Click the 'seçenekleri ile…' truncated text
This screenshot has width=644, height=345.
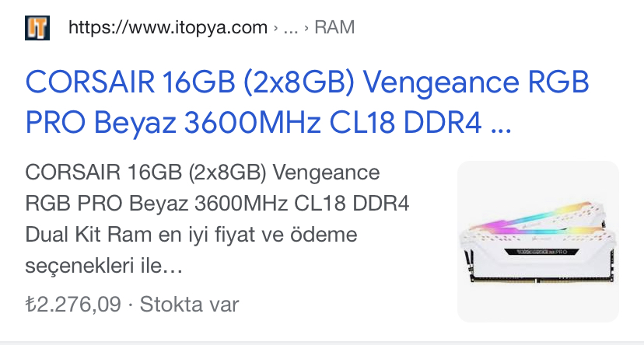pos(103,266)
